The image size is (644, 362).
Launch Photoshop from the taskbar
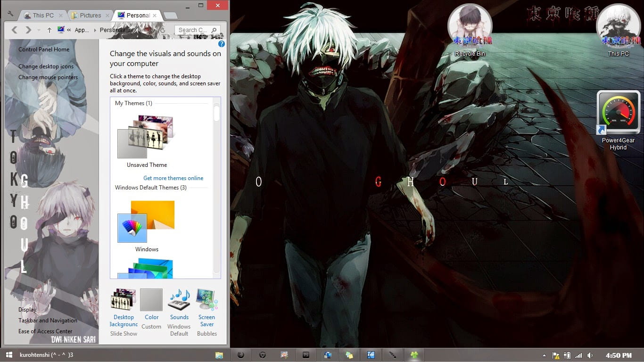point(305,354)
